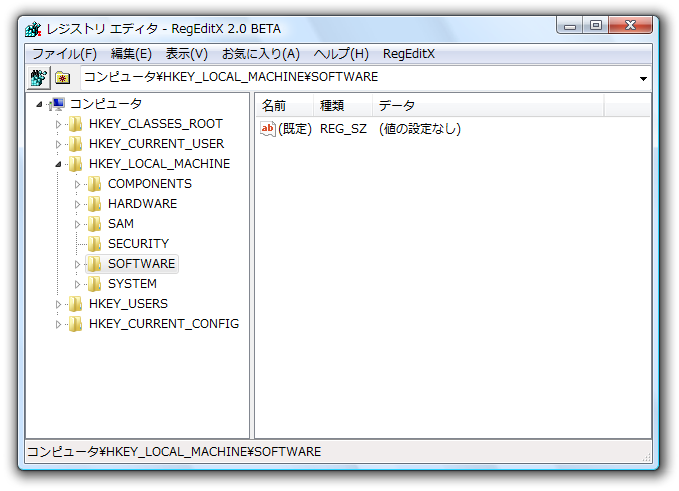Expand the SOFTWARE subkey
Image resolution: width=679 pixels, height=491 pixels.
pos(77,264)
